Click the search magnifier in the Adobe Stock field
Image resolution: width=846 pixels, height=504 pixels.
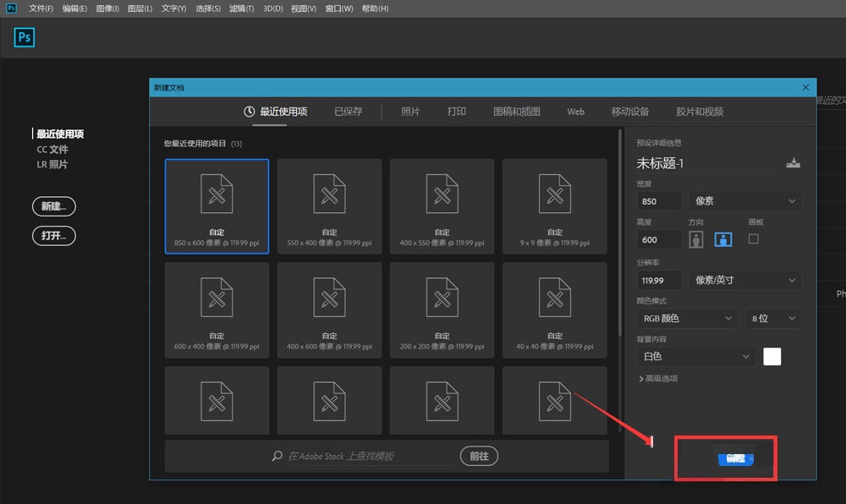(x=275, y=456)
